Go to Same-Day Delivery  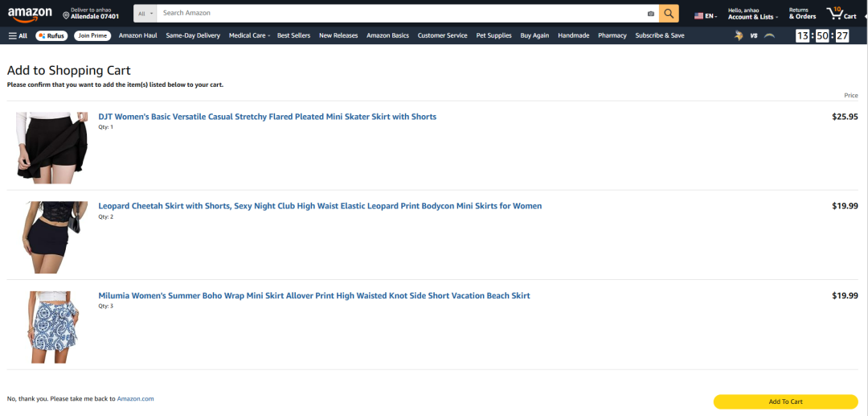tap(193, 35)
